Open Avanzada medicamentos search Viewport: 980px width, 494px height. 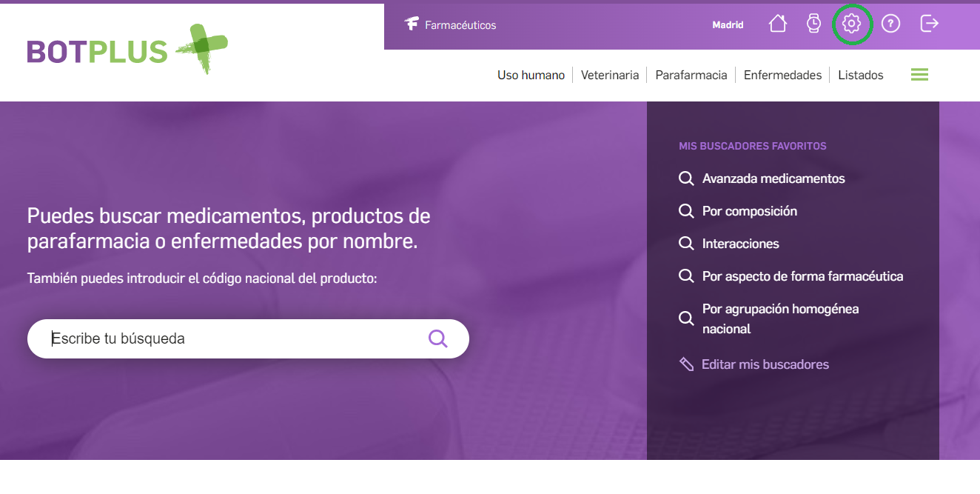773,178
